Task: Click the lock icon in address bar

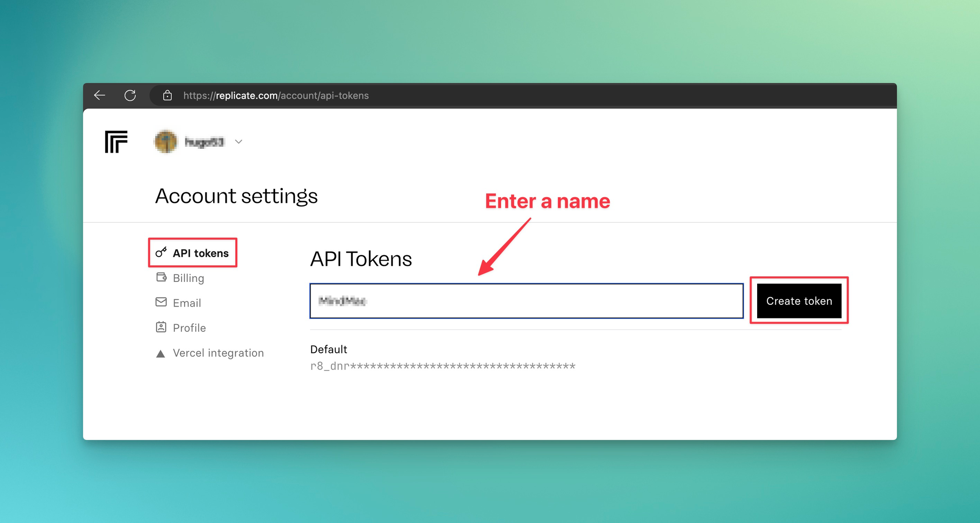Action: 167,95
